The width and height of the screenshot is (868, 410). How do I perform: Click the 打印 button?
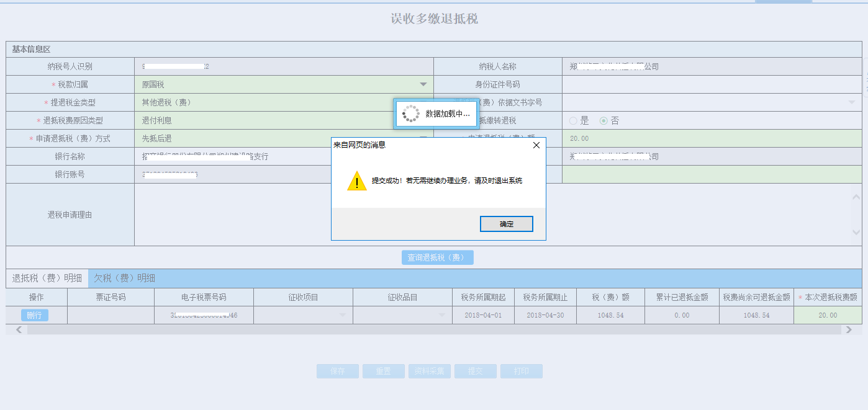522,371
